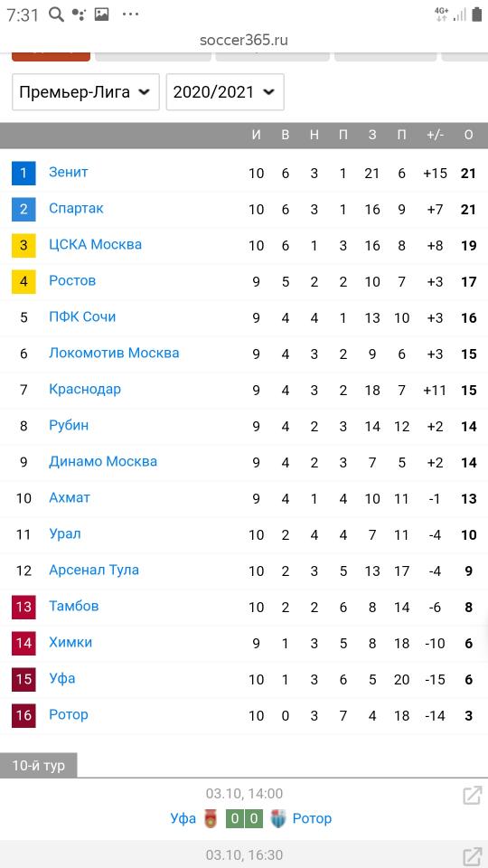The height and width of the screenshot is (868, 488).
Task: Tap the Ротор club crest icon
Action: [x=278, y=819]
